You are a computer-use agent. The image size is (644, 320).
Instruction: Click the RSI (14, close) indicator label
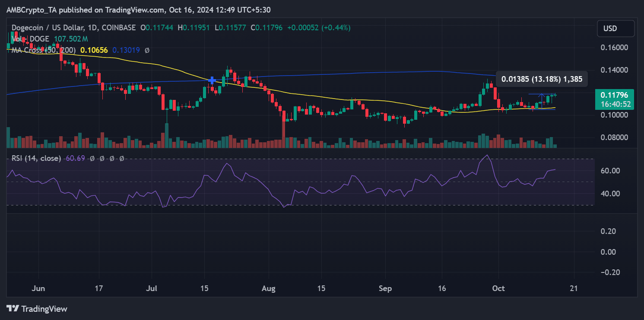pos(36,159)
